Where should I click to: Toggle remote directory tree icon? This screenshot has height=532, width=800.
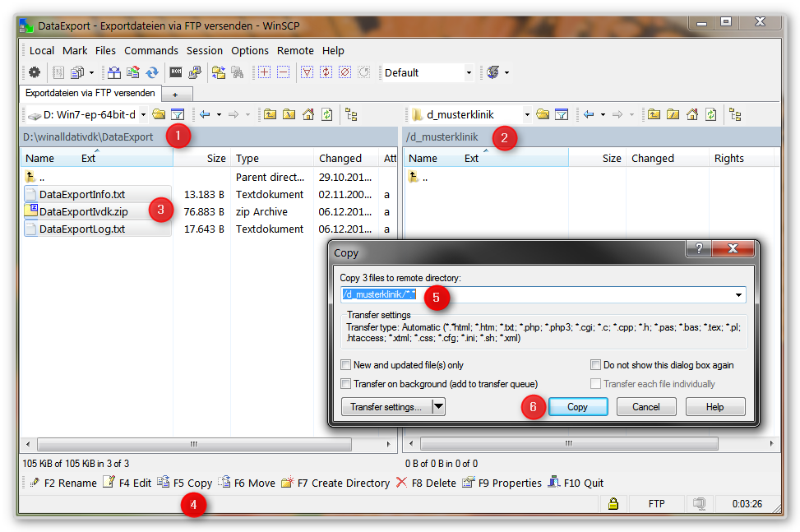pos(735,114)
